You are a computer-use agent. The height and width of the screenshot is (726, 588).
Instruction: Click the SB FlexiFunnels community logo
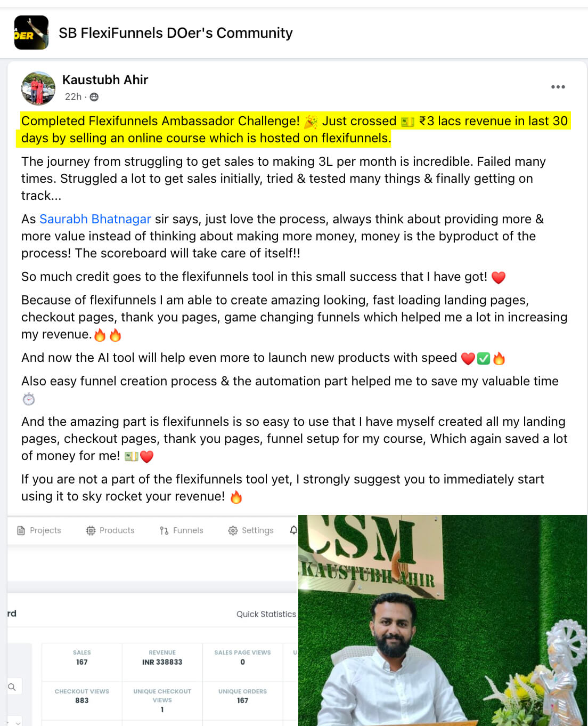pos(31,32)
